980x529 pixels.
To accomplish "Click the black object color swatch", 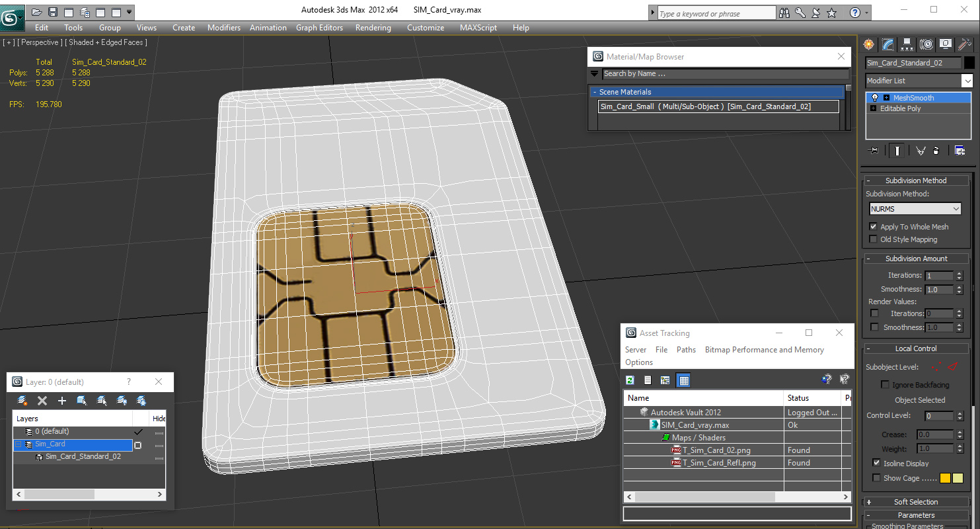I will (969, 63).
